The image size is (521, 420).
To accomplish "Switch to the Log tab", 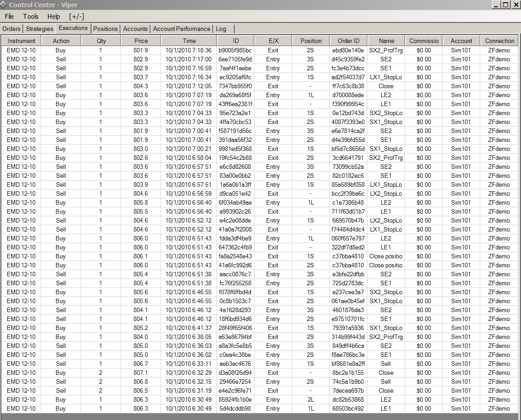I will point(221,29).
